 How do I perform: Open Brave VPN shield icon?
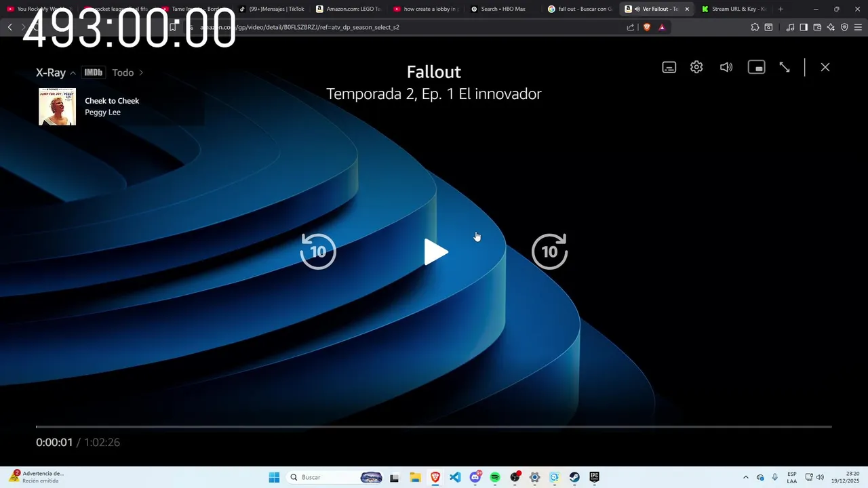click(844, 27)
